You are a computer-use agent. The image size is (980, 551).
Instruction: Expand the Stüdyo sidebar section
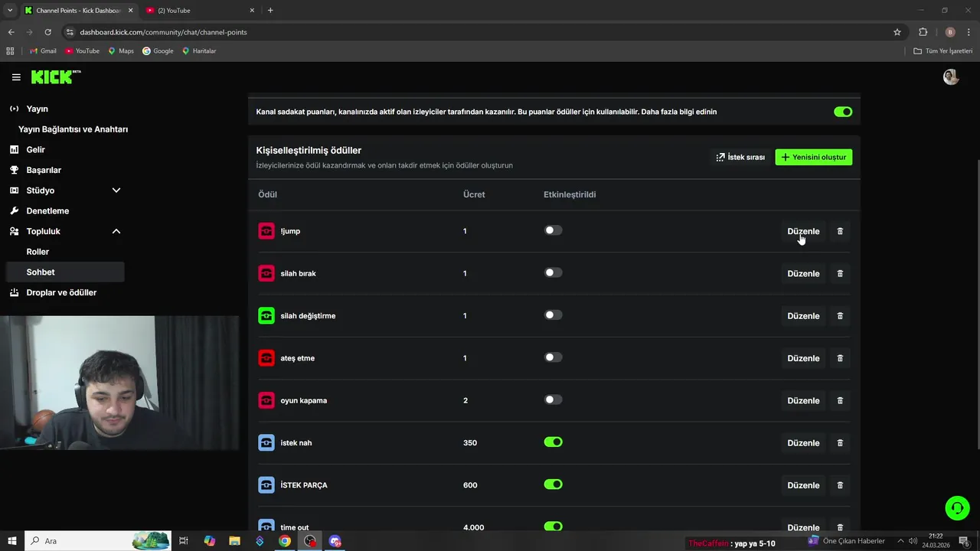116,191
